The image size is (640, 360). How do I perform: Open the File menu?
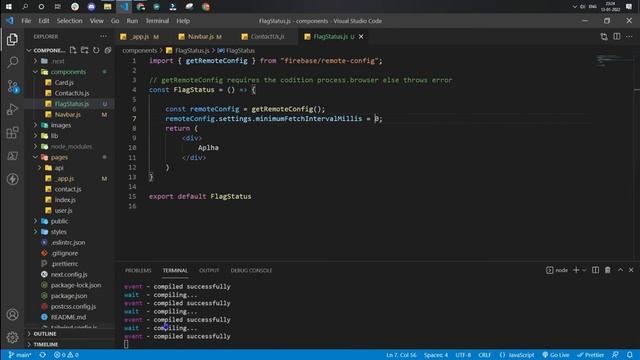tap(26, 21)
